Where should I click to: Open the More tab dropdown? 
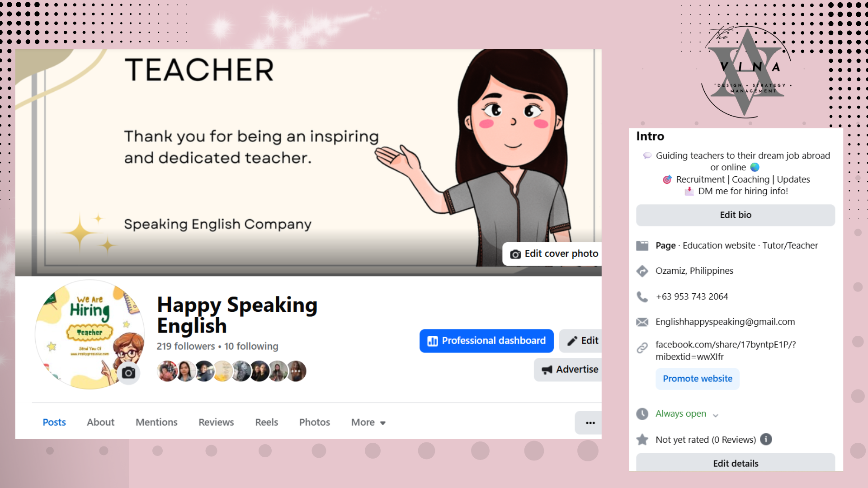coord(368,422)
